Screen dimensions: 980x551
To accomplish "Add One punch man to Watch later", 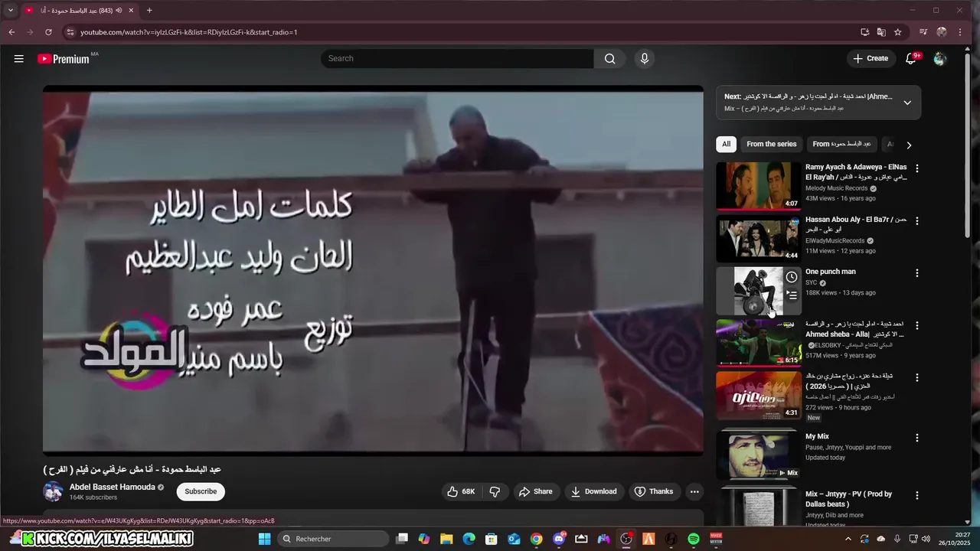I will (x=792, y=277).
